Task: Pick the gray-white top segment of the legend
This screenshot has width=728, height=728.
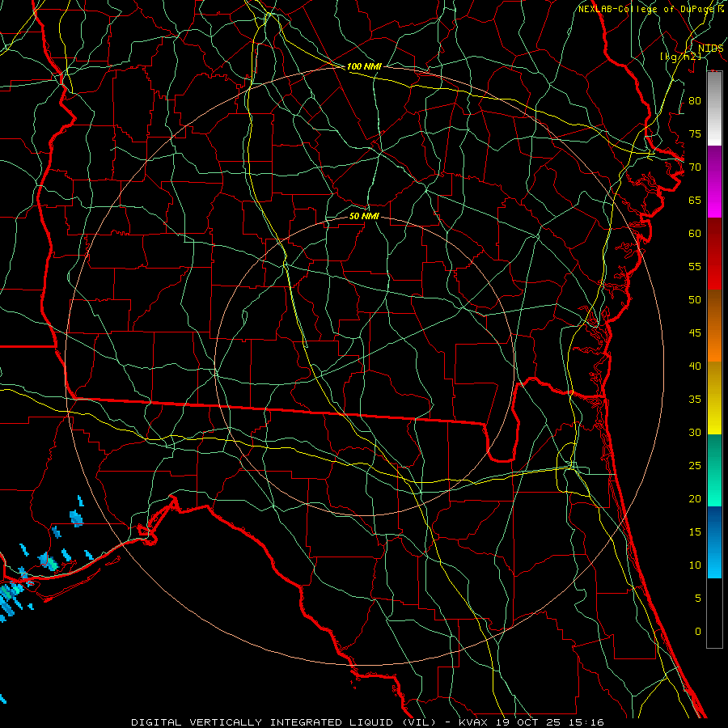Action: [x=714, y=109]
